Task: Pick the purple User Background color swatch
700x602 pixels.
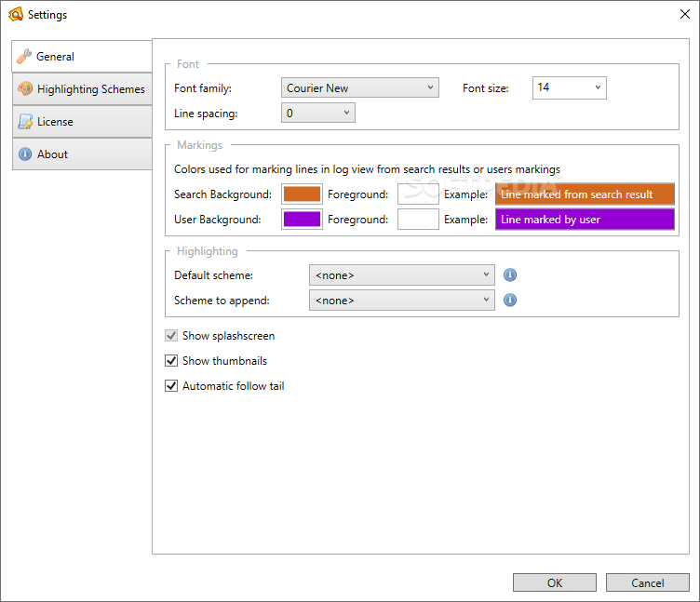Action: click(x=302, y=219)
